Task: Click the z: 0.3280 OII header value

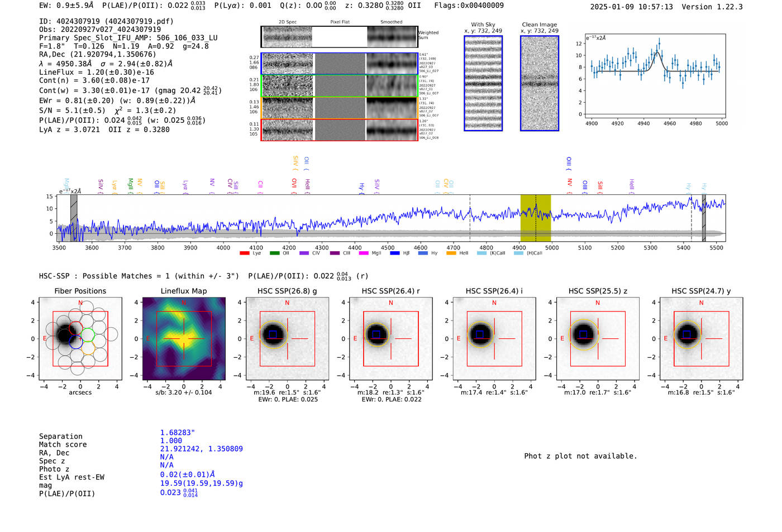Action: tap(383, 6)
